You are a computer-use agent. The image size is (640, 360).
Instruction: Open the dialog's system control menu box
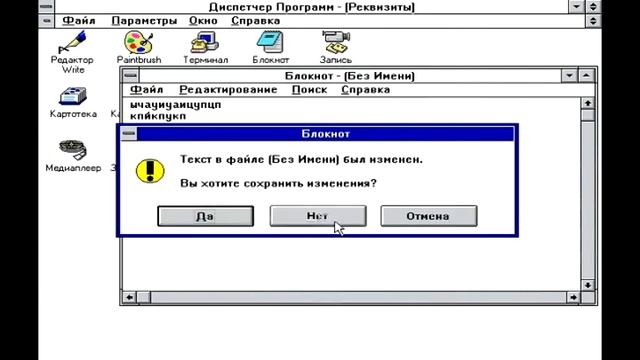[x=129, y=134]
